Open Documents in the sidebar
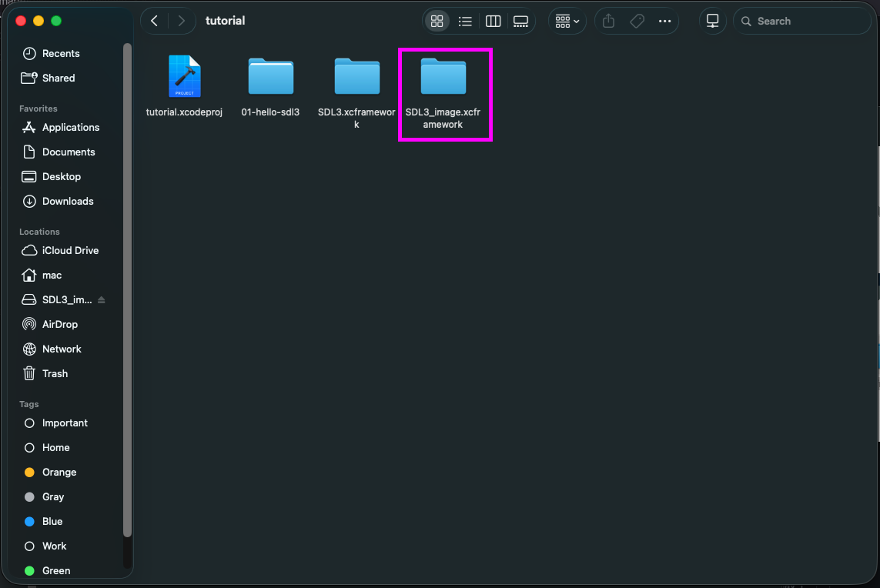Screen dimensions: 880x588 69,152
